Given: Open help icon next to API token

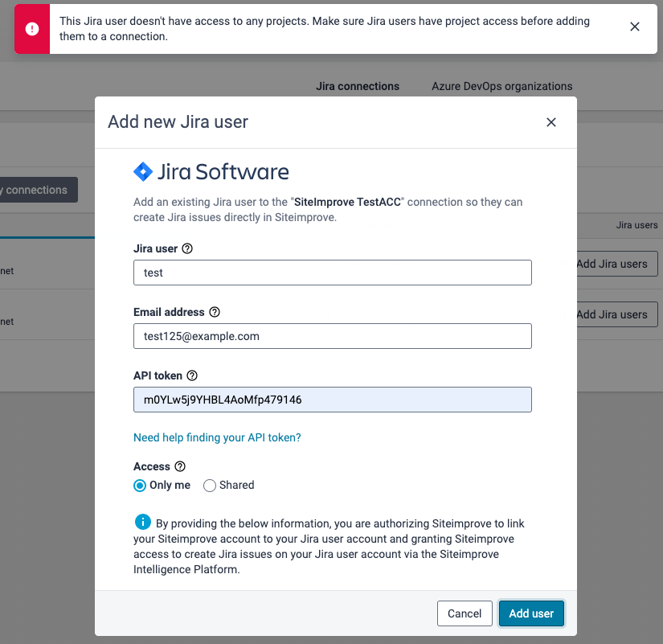Looking at the screenshot, I should tap(192, 375).
